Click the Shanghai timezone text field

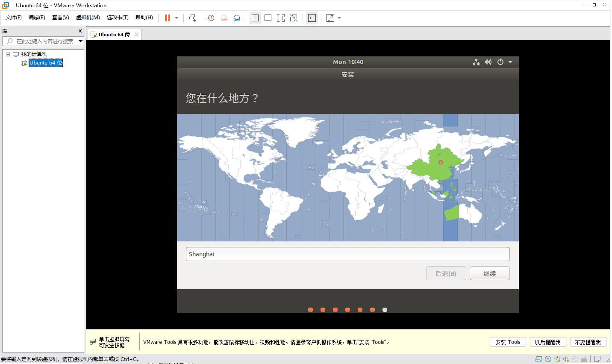pyautogui.click(x=347, y=254)
